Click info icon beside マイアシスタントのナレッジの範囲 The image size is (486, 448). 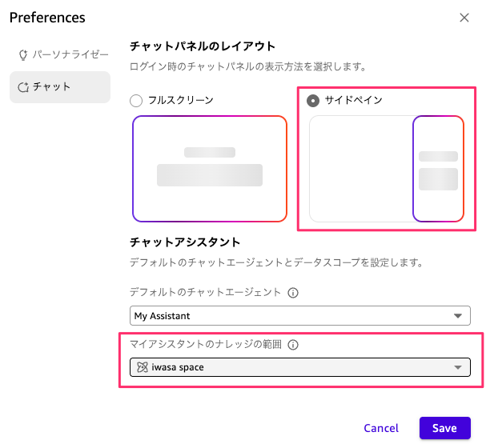pyautogui.click(x=293, y=346)
